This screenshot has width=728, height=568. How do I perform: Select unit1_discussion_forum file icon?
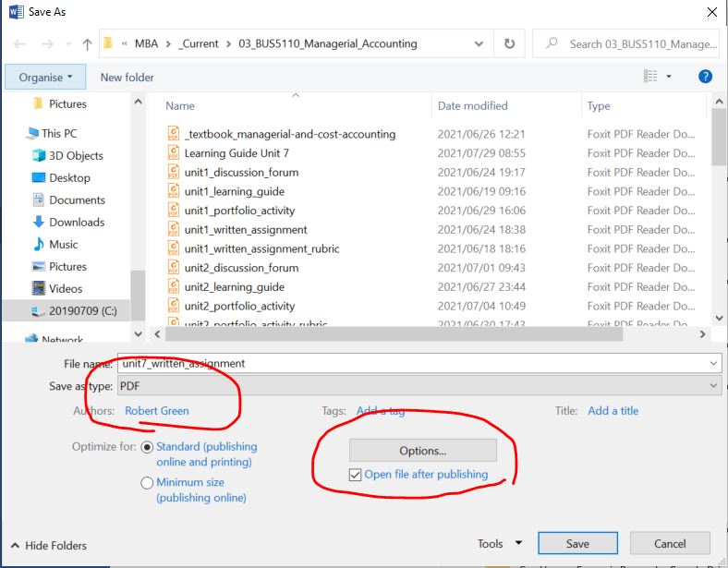point(173,172)
